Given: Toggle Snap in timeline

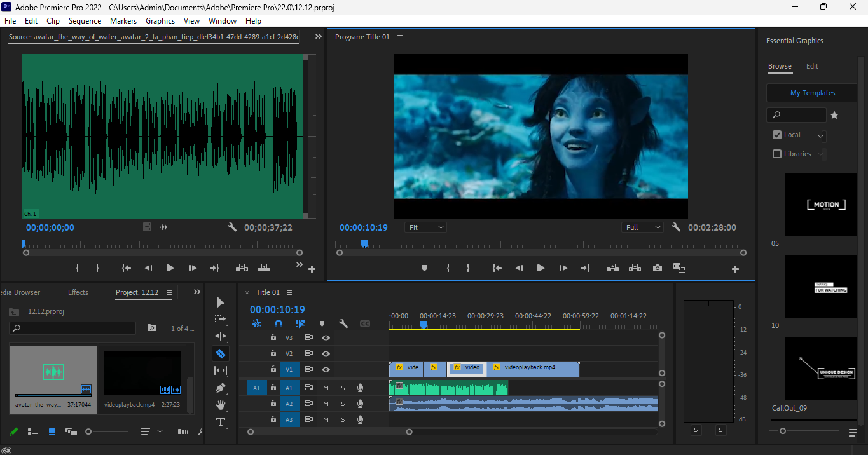Looking at the screenshot, I should click(x=278, y=323).
